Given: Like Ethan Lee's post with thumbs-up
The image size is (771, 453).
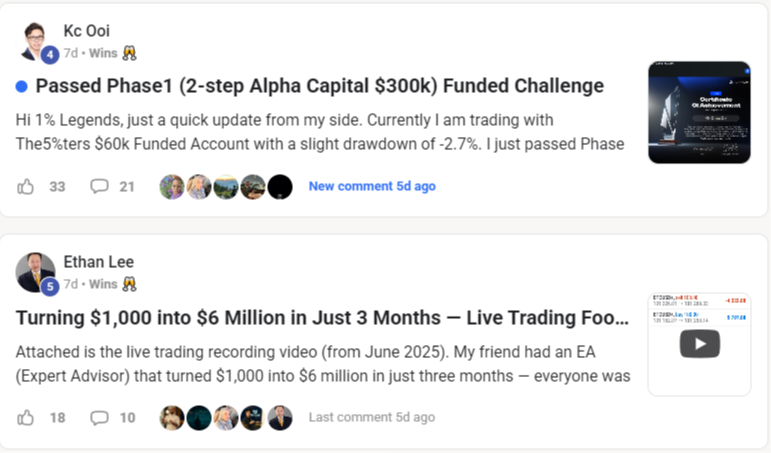Looking at the screenshot, I should point(26,417).
